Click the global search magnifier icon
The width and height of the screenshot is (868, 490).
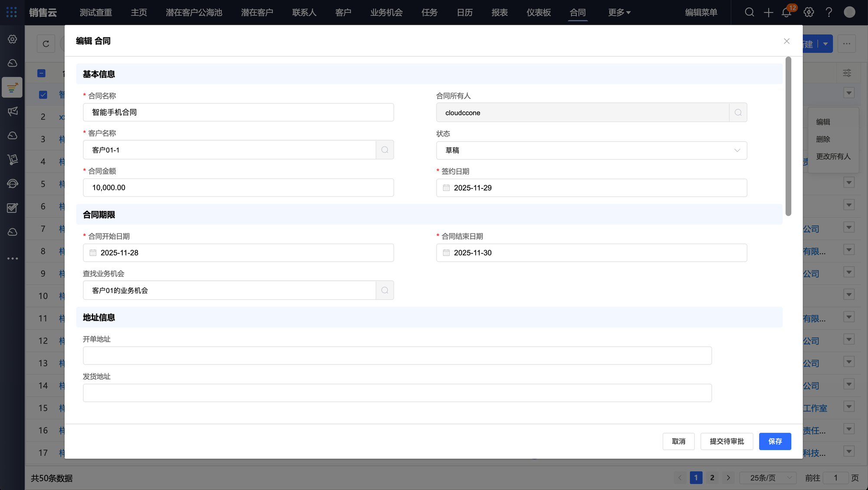point(749,13)
